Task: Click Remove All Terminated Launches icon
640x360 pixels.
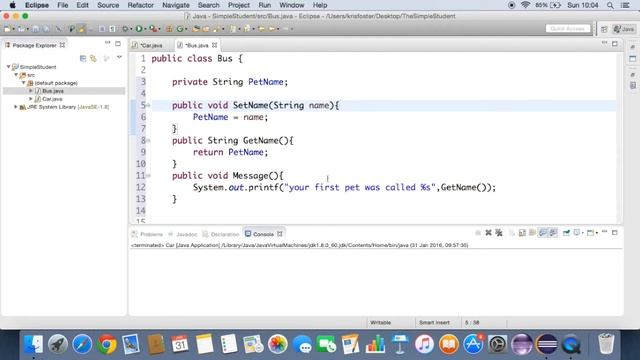Action: click(x=499, y=233)
